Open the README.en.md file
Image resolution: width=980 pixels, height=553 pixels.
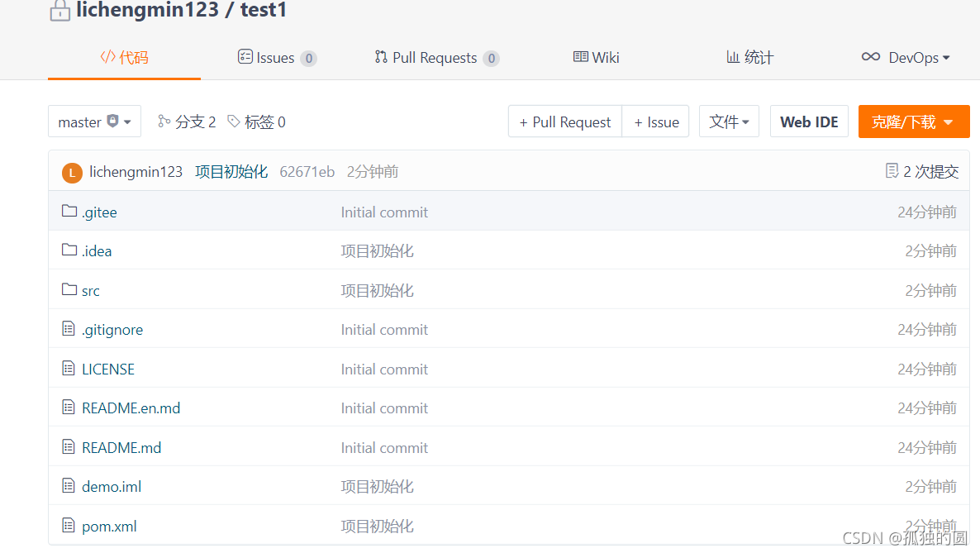pyautogui.click(x=131, y=408)
